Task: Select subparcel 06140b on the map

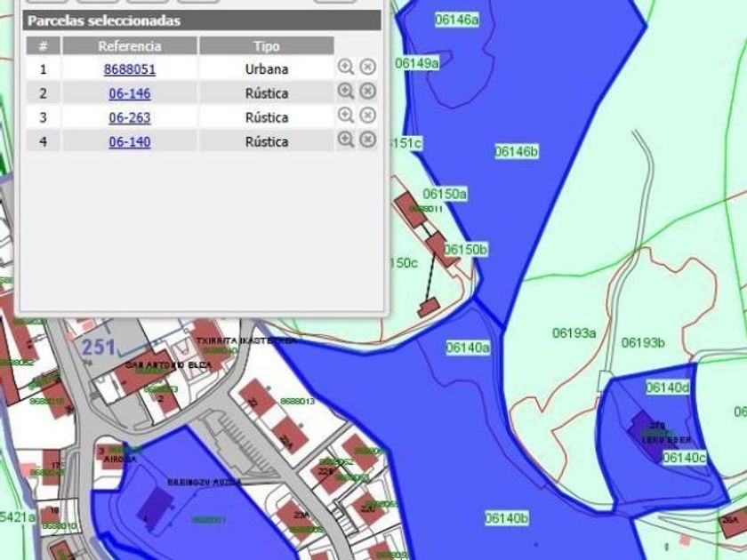Action: (x=507, y=518)
